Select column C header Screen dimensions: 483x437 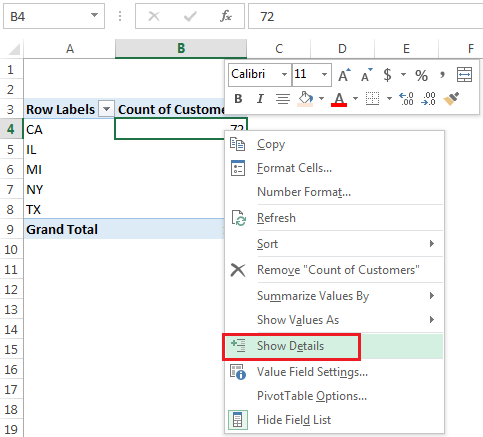pos(279,49)
